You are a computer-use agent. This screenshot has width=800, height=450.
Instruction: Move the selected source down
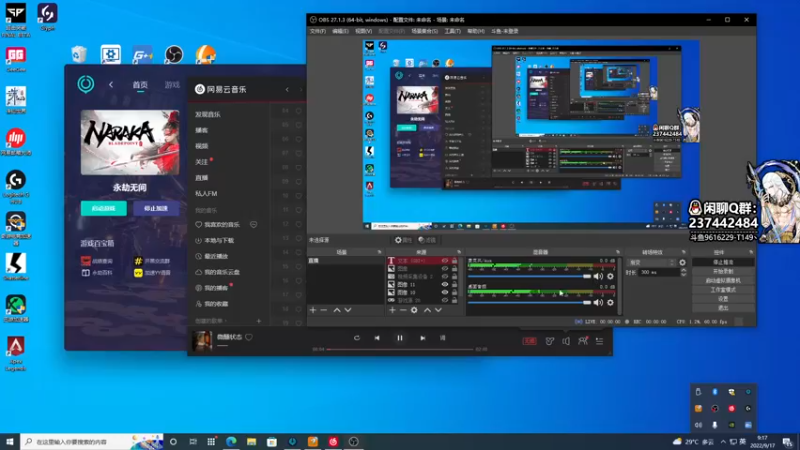[438, 310]
